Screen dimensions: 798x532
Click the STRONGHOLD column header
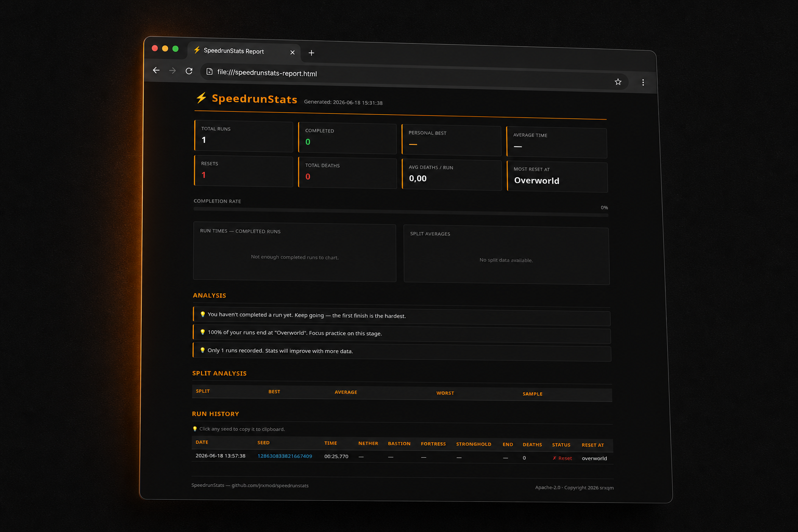pos(474,444)
